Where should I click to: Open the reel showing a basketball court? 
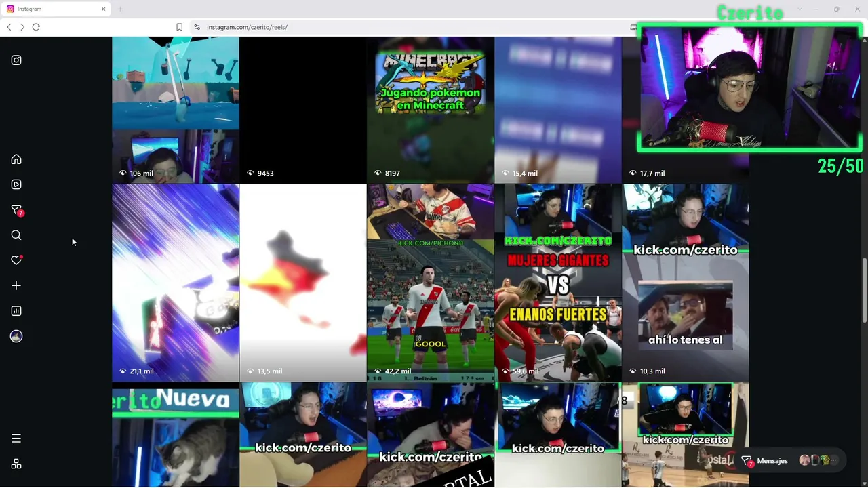coord(686,435)
